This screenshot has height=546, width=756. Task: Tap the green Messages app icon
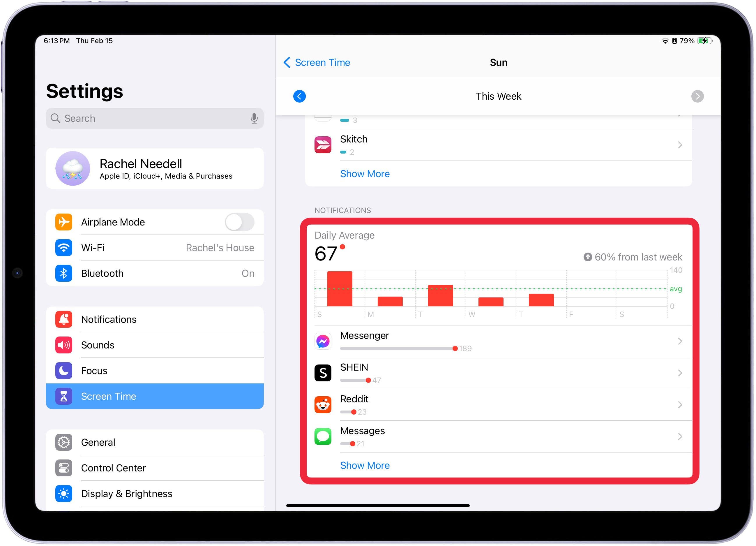(323, 436)
